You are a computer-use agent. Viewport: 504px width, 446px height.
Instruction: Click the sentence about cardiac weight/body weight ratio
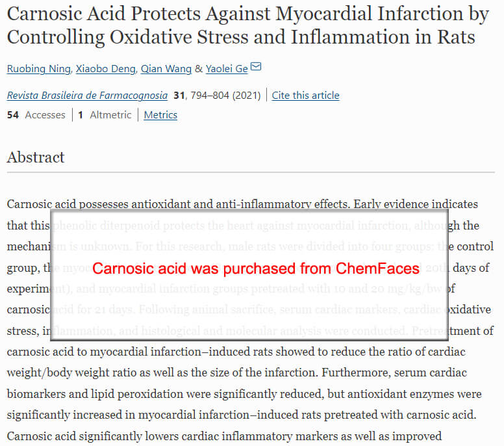[x=236, y=362]
